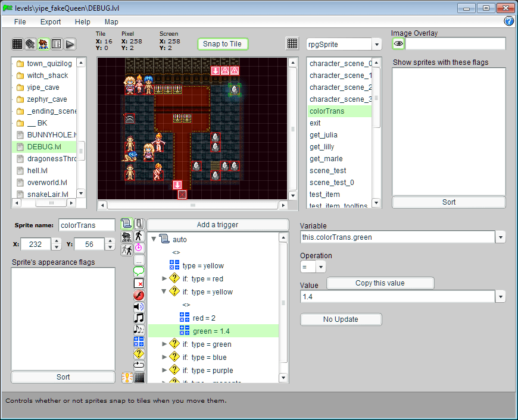Click the Flash animation action icon
The height and width of the screenshot is (420, 518).
coord(139,295)
